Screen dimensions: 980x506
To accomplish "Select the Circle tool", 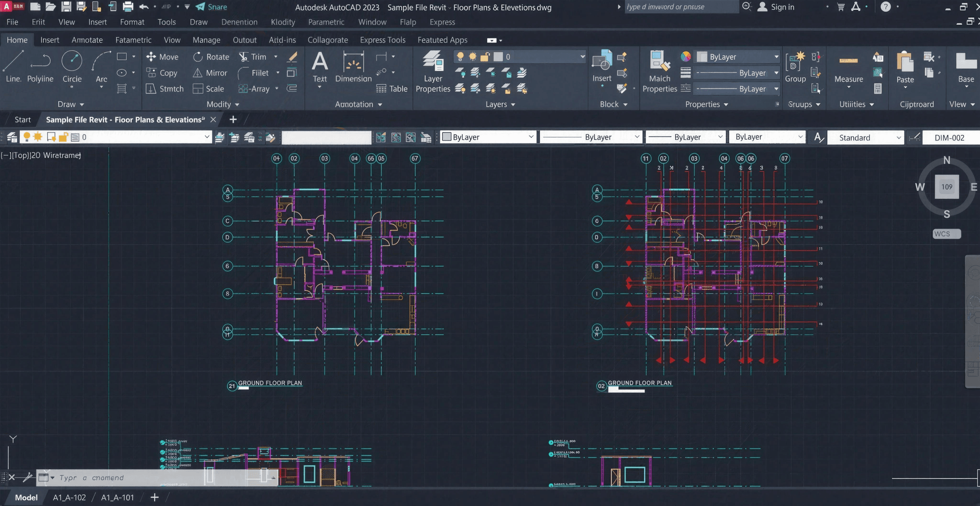I will point(72,66).
